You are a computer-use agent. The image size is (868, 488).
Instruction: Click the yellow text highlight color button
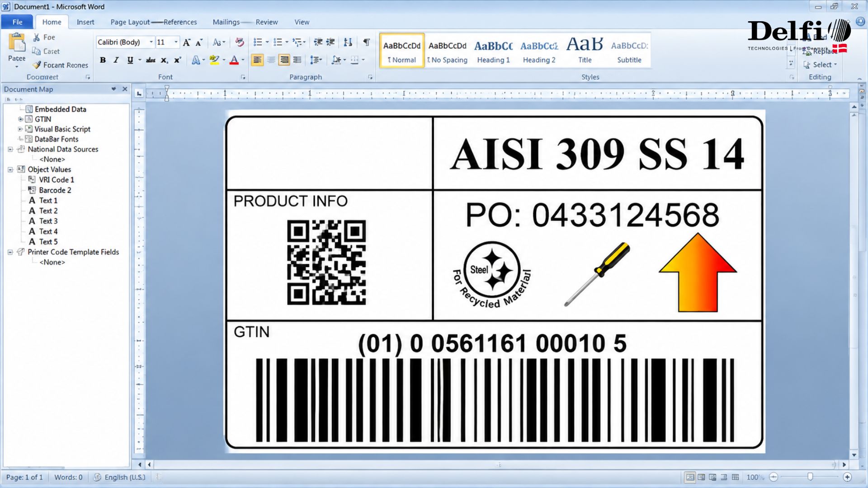pos(214,60)
